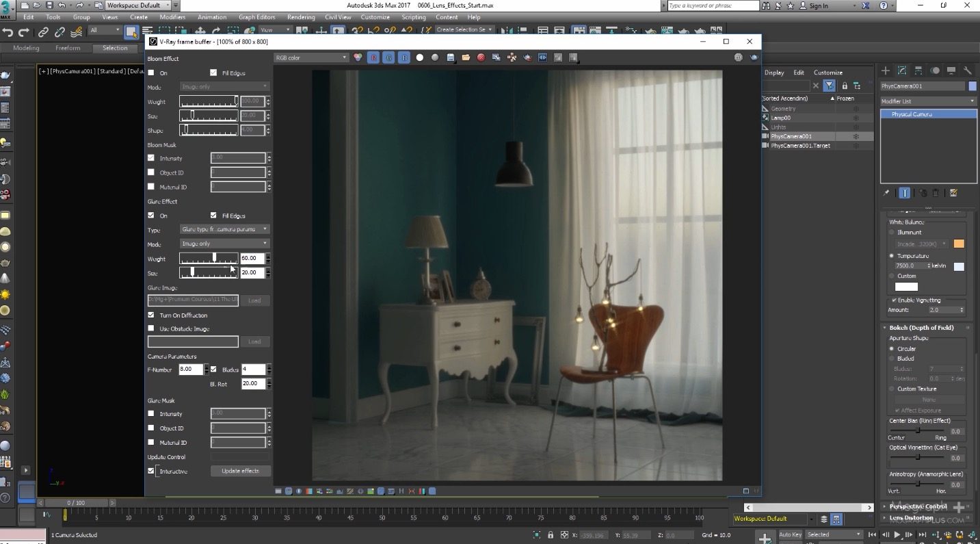Click the PhysCamera001 object color swatch
The width and height of the screenshot is (980, 544).
coord(972,86)
